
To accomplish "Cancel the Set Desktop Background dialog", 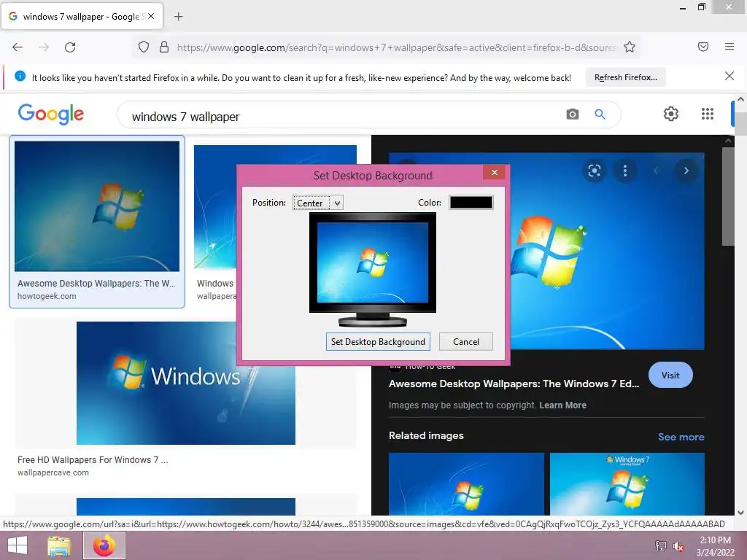I will 466,341.
